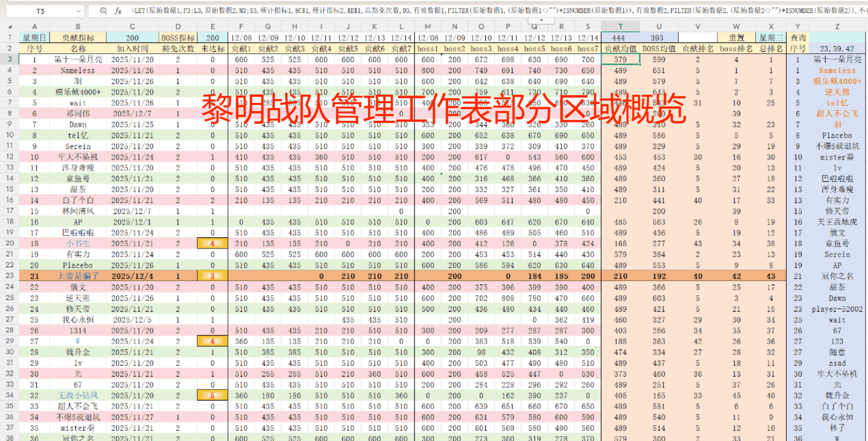Click the 总排名 header cell

pos(771,49)
